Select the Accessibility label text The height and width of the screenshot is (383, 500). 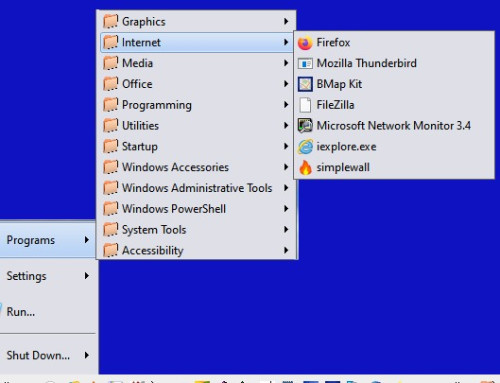[x=153, y=251]
